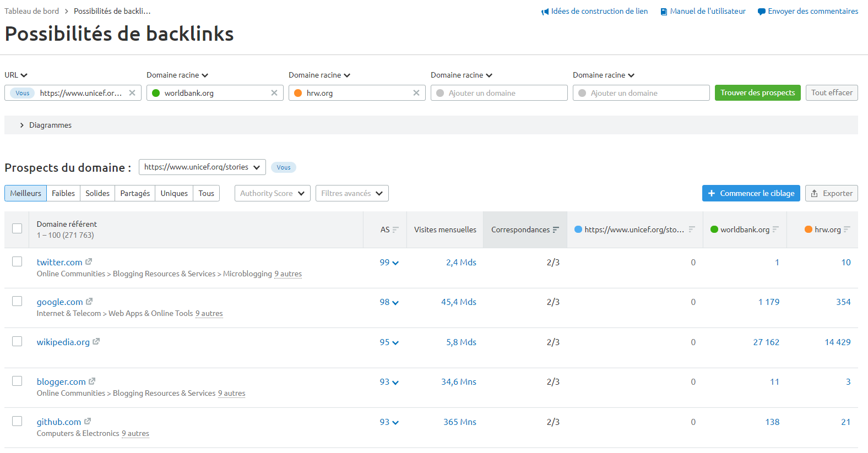Remove worldbank.org from competitor field

[274, 93]
